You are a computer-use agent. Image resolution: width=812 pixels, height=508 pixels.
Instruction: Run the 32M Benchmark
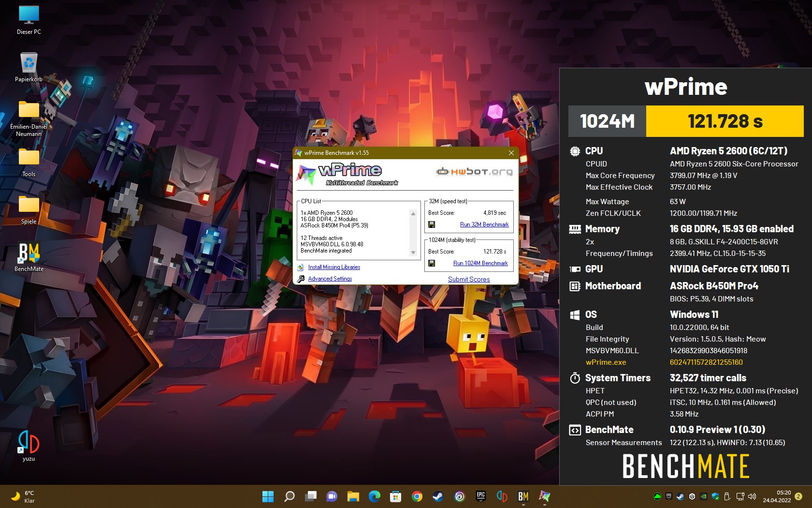(x=484, y=224)
